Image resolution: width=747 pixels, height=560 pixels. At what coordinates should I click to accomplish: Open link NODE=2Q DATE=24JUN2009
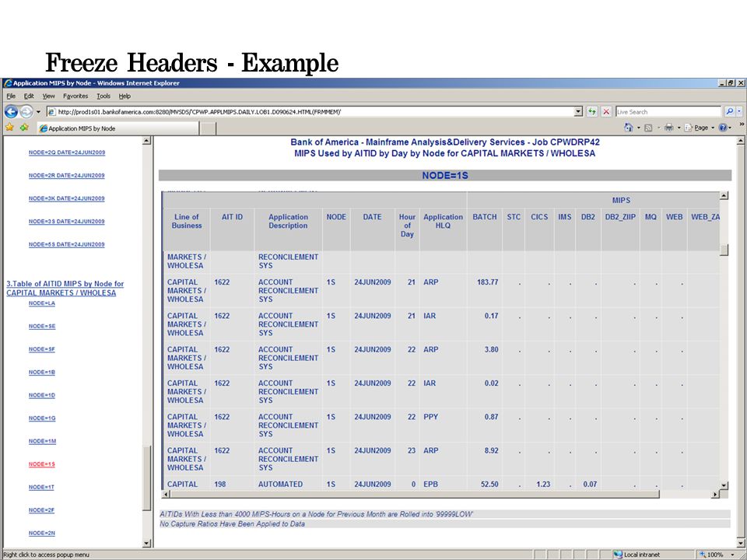coord(67,152)
